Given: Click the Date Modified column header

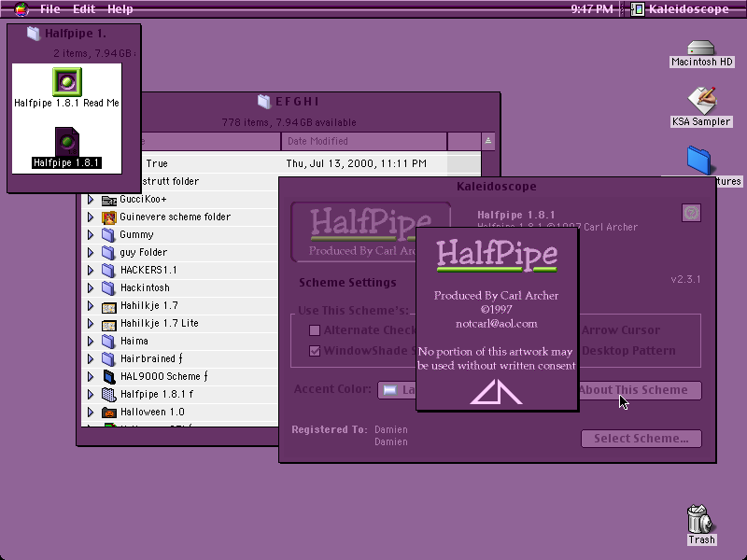Looking at the screenshot, I should [364, 142].
